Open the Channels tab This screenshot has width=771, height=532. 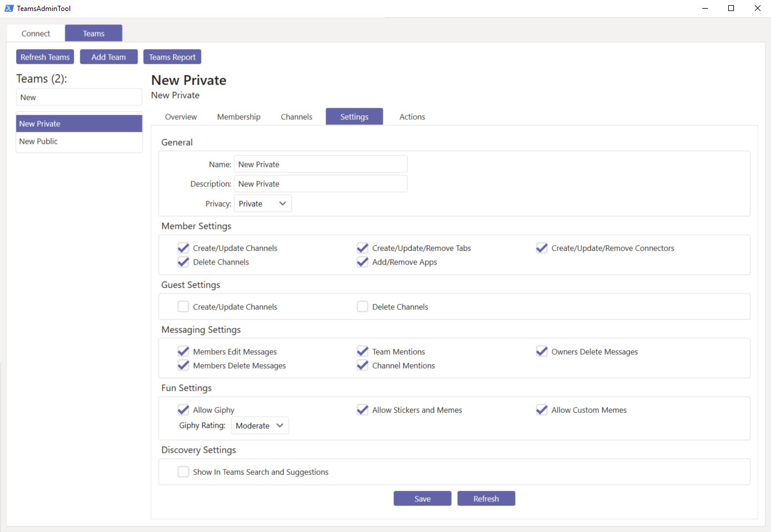click(x=297, y=117)
